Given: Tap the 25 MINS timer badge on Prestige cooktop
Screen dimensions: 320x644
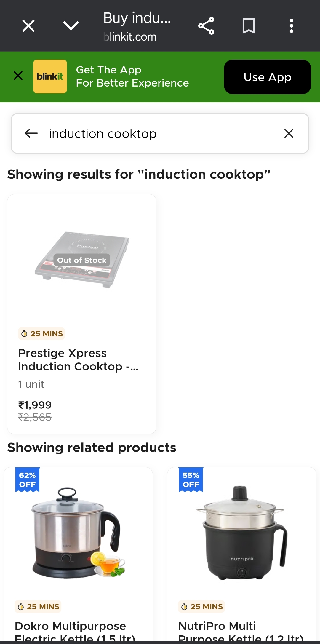Looking at the screenshot, I should (41, 333).
